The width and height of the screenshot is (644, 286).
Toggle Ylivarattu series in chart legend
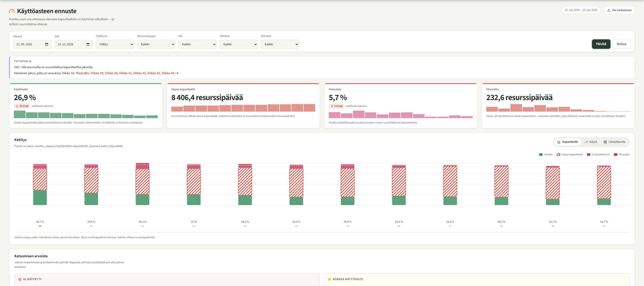[622, 154]
